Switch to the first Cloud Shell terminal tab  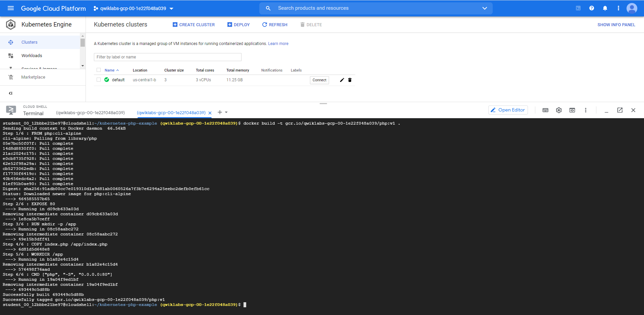90,113
